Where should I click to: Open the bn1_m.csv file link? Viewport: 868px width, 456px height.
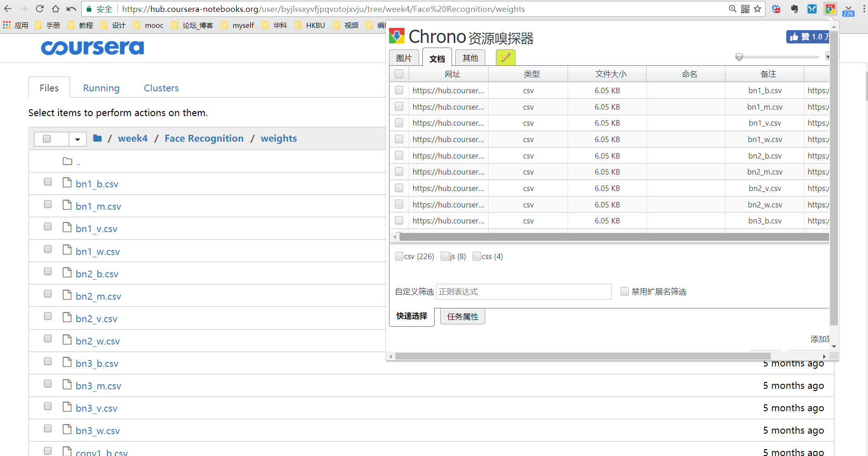tap(98, 207)
